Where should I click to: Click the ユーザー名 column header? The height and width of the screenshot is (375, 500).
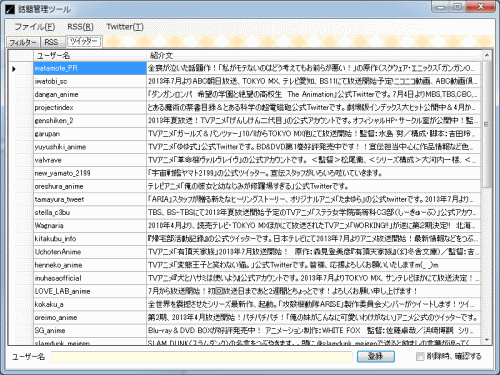(x=90, y=55)
